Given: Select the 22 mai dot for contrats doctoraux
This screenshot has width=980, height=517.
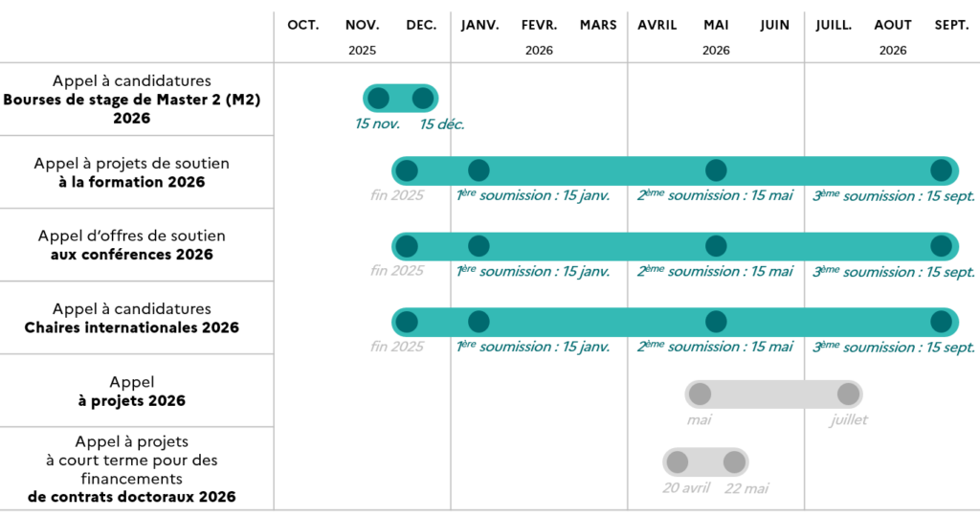Looking at the screenshot, I should click(734, 462).
